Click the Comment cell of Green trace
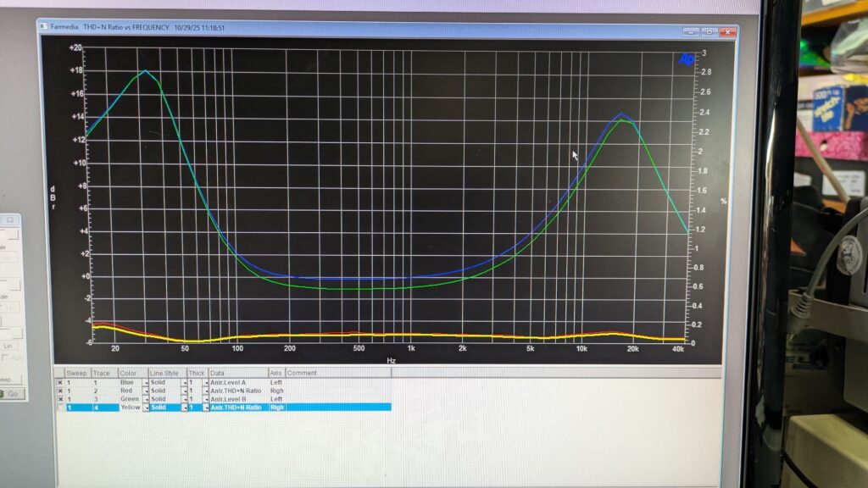 click(x=339, y=399)
